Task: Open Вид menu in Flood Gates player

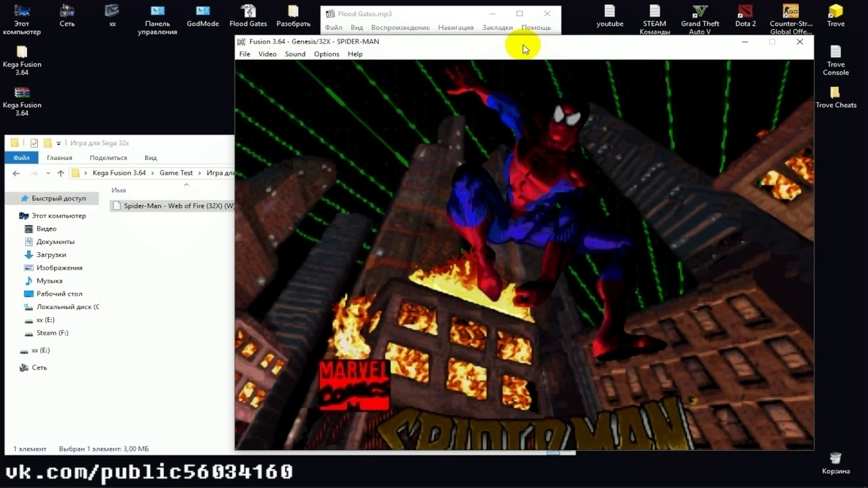Action: pos(357,28)
